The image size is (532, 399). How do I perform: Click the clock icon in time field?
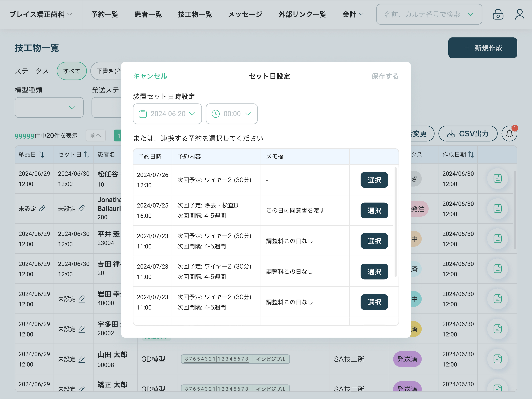(216, 114)
